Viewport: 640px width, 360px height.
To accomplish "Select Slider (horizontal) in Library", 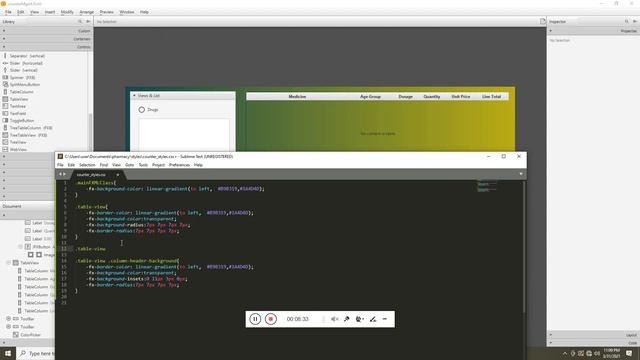I will (x=26, y=63).
